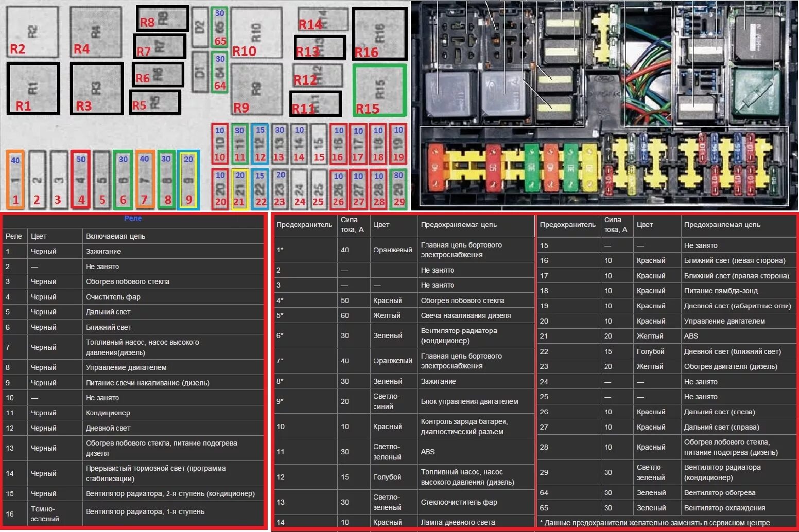Select relay R16 in the diagram
799x532 pixels.
[x=380, y=34]
